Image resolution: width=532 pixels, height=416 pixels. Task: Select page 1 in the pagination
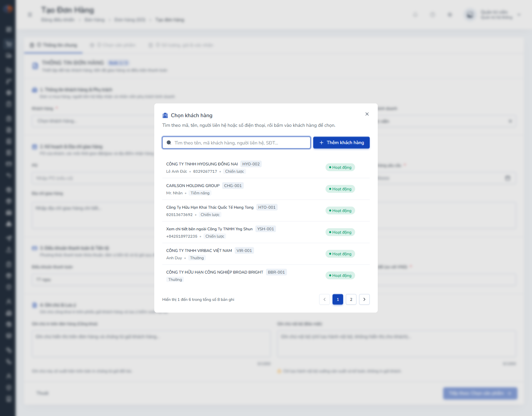pyautogui.click(x=338, y=300)
